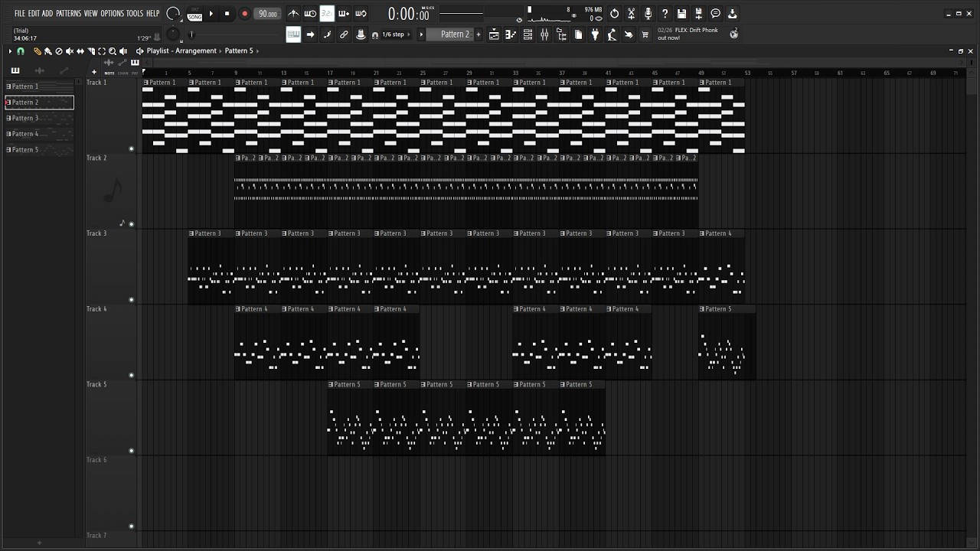Viewport: 980px width, 551px height.
Task: Start playback with the play button
Action: click(211, 14)
